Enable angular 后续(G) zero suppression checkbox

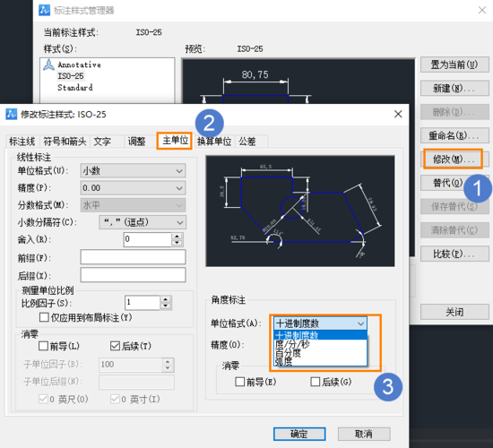click(315, 382)
